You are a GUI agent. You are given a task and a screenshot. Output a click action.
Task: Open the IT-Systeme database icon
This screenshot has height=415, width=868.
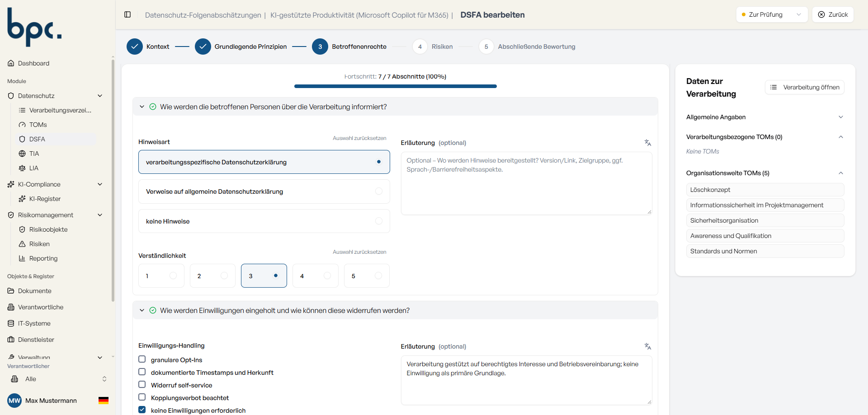[11, 323]
